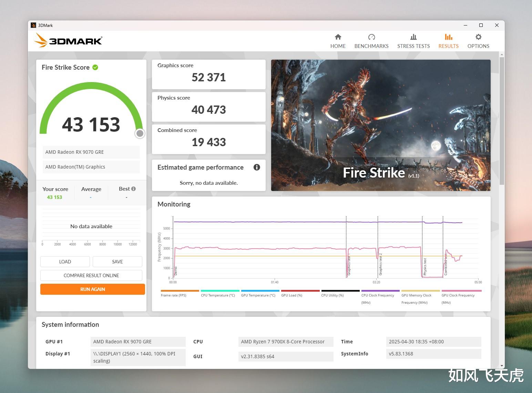
Task: Click the info icon next to Best
Action: (x=133, y=189)
